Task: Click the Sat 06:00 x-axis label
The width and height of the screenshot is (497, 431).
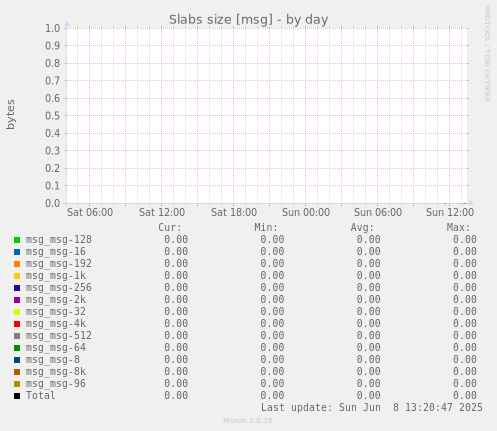Action: [90, 212]
